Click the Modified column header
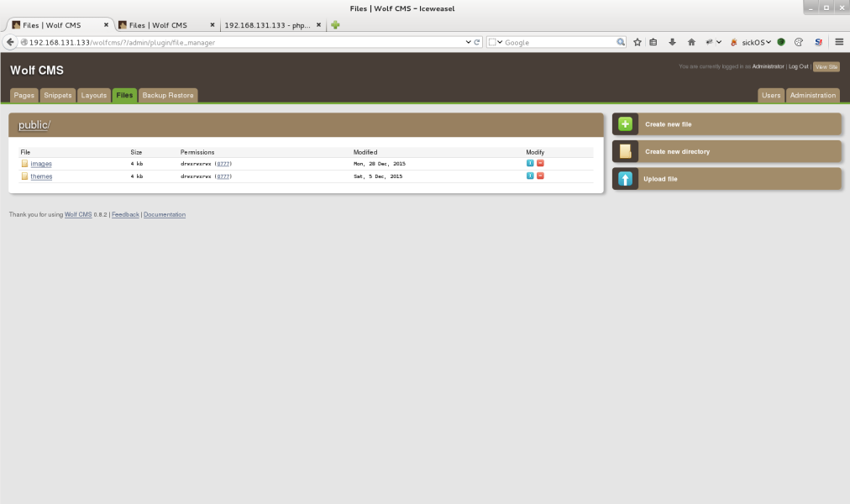This screenshot has width=850, height=504. click(365, 152)
